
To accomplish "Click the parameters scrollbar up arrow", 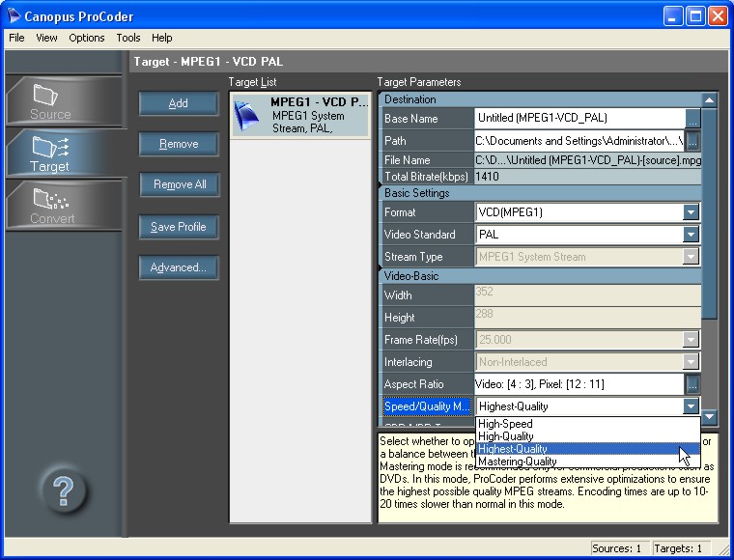I will click(x=709, y=100).
